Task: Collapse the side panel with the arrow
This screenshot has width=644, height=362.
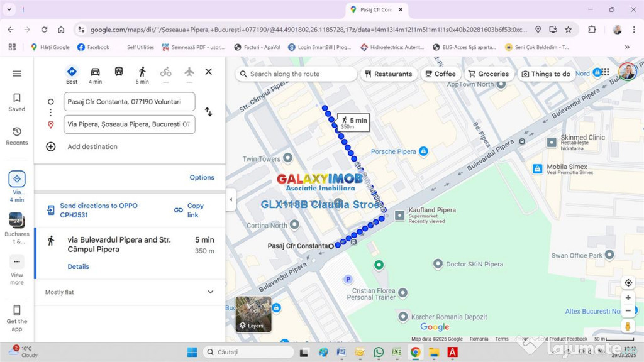Action: [x=231, y=199]
